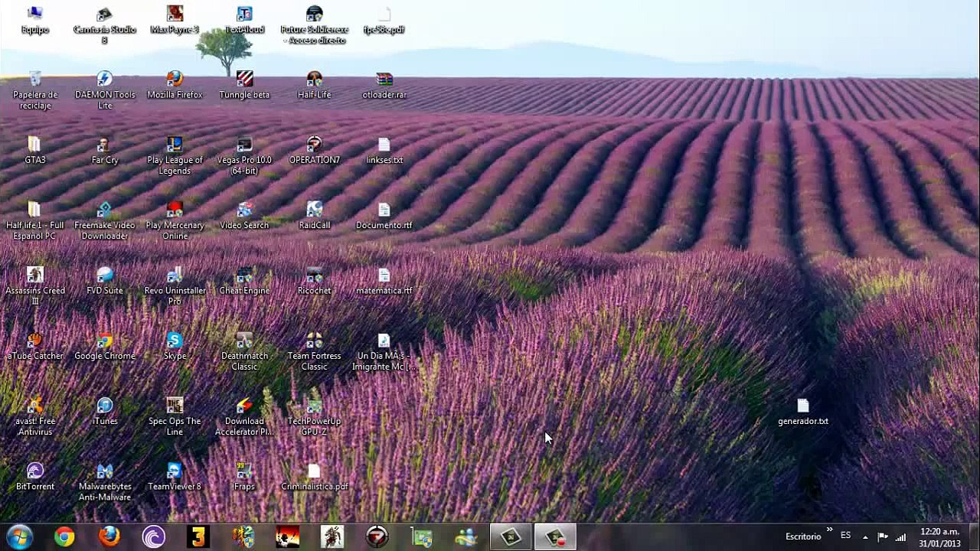Select the TextAloud desktop shortcut
Screen dimensions: 980x551
(244, 20)
